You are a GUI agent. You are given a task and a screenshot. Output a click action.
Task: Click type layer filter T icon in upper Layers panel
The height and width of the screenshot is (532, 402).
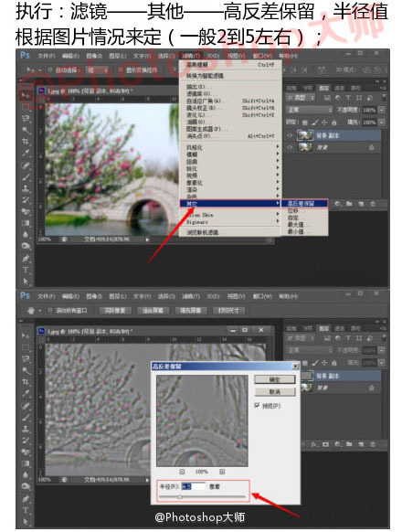point(348,98)
